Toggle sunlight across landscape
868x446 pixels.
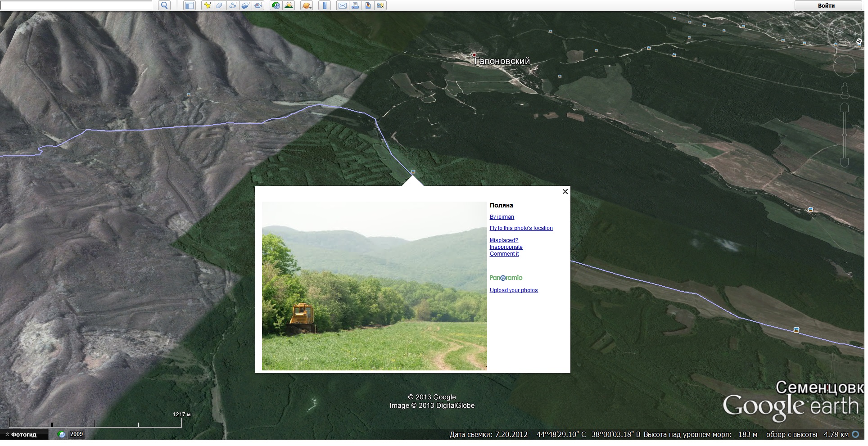click(289, 5)
